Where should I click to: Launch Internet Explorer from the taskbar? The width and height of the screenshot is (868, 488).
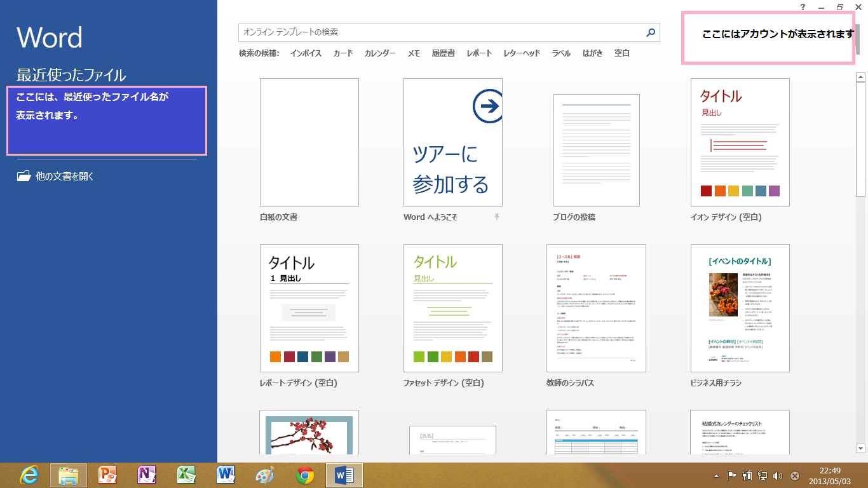point(29,475)
